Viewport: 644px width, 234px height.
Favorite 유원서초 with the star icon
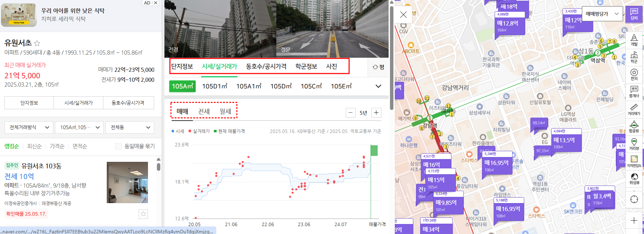click(x=37, y=43)
